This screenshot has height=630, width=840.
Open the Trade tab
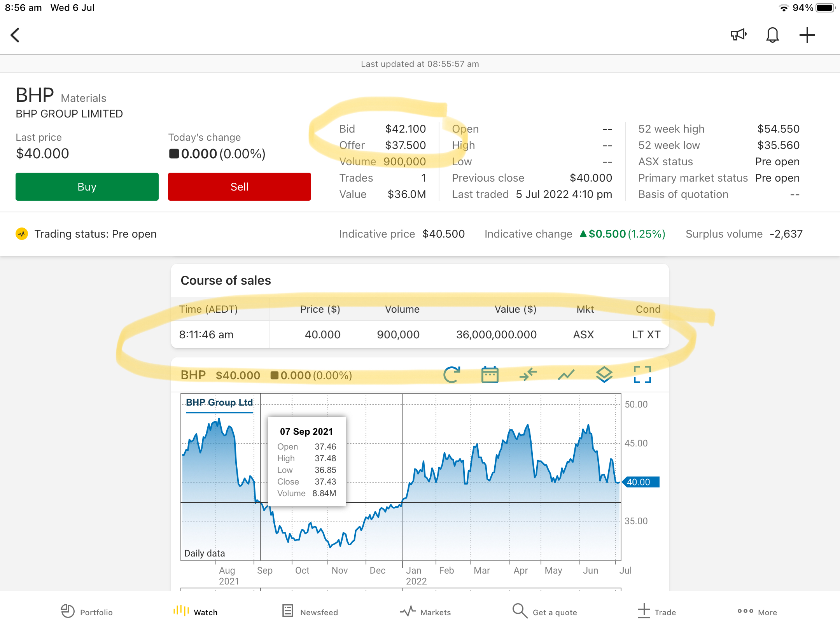click(x=657, y=612)
